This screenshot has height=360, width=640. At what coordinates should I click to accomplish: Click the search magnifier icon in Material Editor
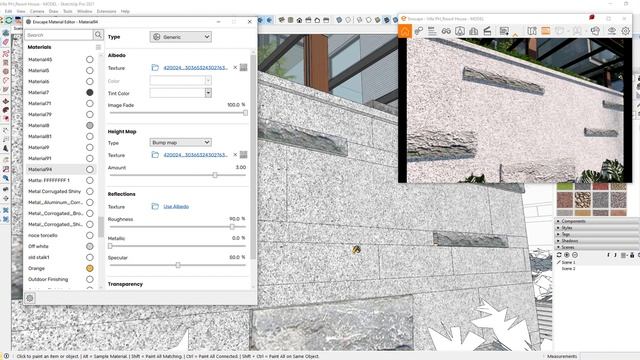pos(98,35)
